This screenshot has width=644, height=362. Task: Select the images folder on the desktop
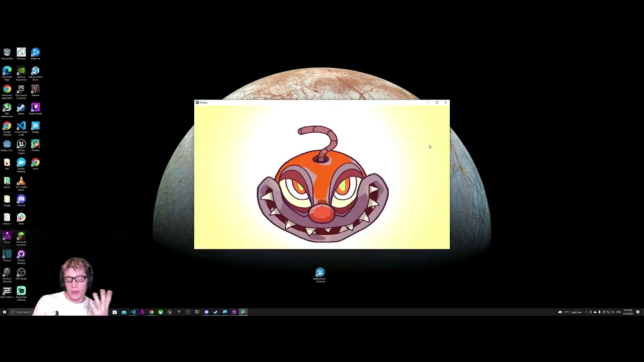pyautogui.click(x=7, y=201)
